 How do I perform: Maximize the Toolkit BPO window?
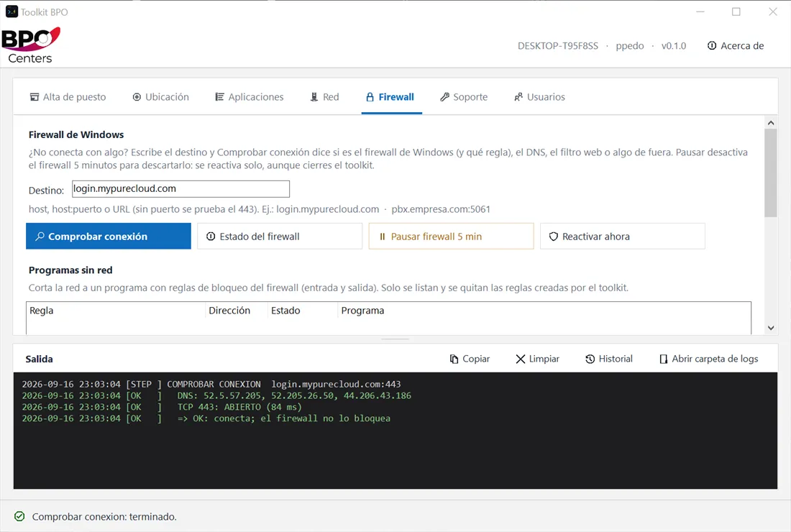736,12
